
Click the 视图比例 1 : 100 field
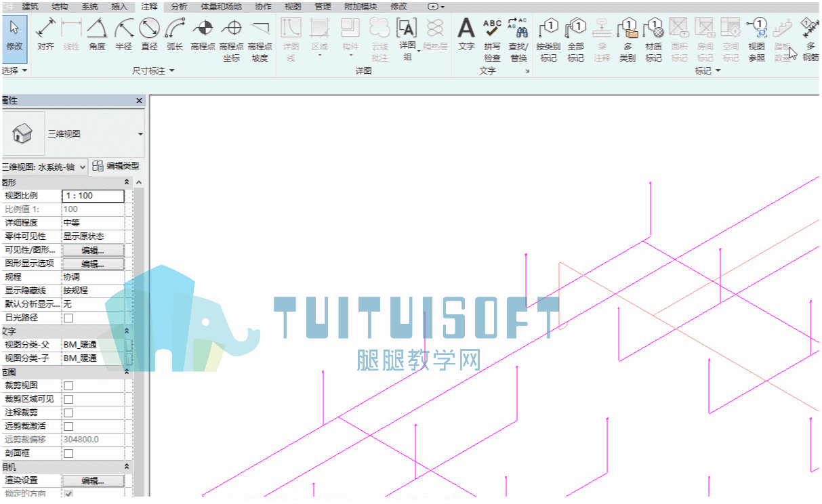click(93, 196)
